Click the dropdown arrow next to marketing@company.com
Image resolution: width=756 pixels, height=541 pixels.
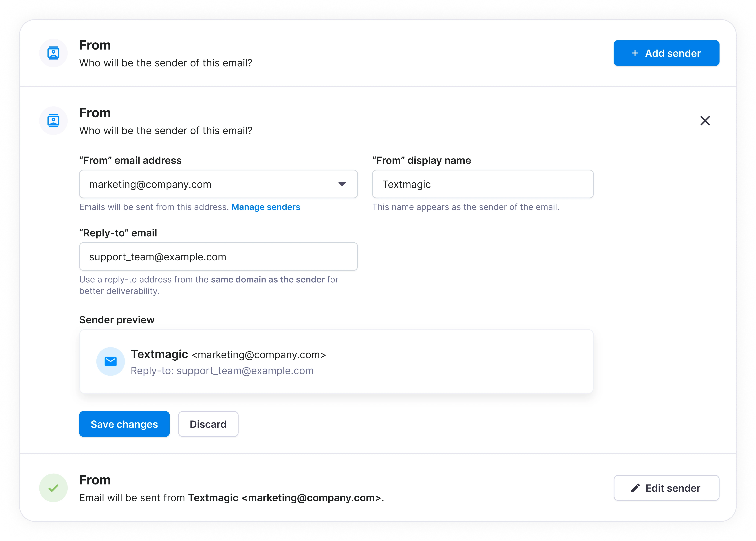point(342,184)
